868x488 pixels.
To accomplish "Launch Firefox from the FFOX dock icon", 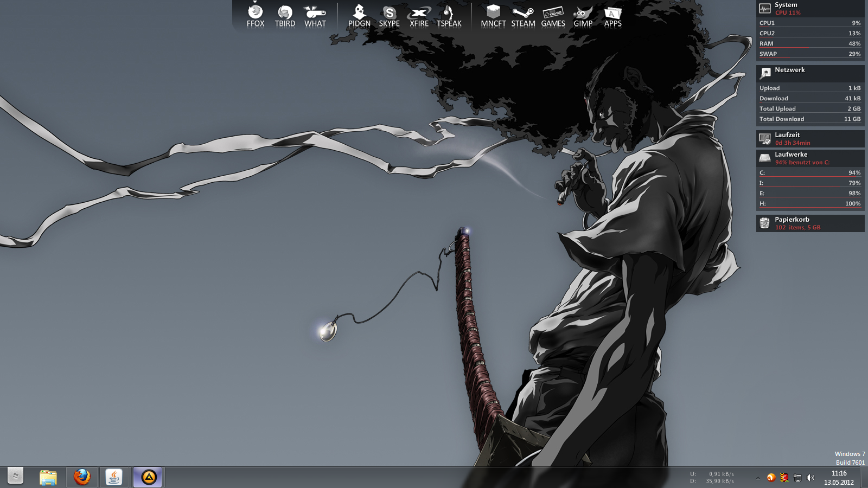I will click(x=256, y=16).
